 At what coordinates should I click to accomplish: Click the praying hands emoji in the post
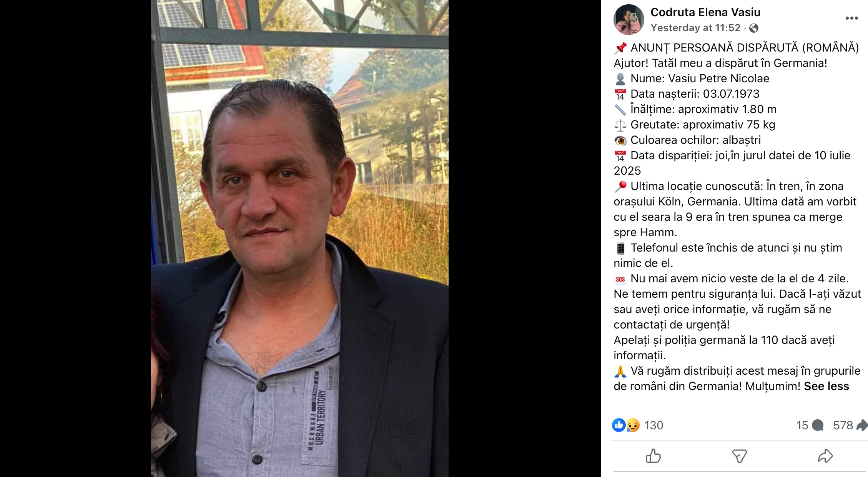pyautogui.click(x=620, y=371)
